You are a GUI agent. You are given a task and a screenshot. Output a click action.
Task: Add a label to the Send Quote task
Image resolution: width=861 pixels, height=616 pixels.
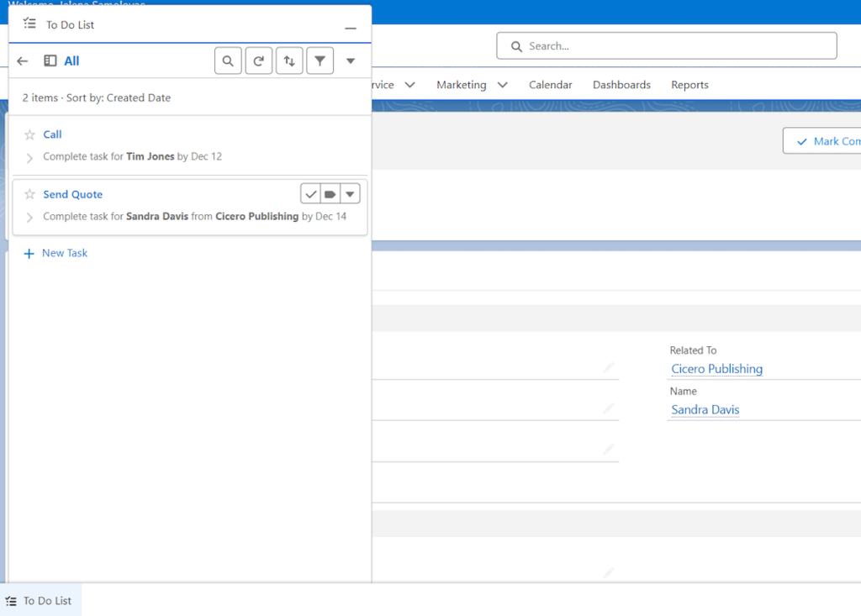330,193
